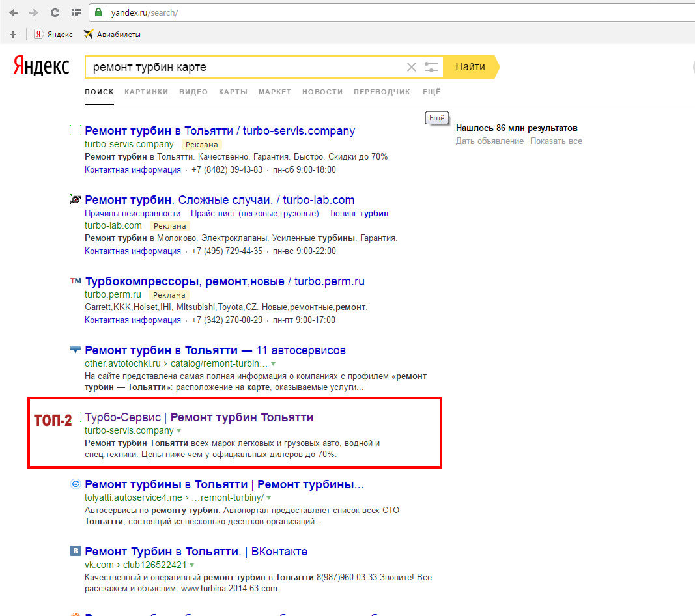Click avtotochki favicon icon

click(x=76, y=349)
